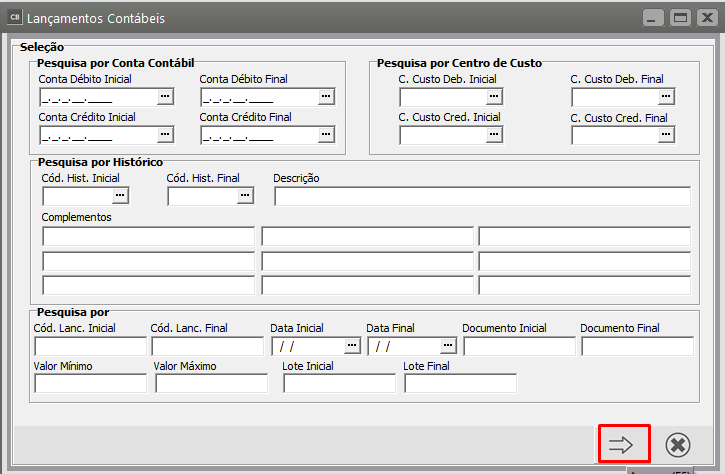Open the Data Inicial date picker

[x=351, y=346]
